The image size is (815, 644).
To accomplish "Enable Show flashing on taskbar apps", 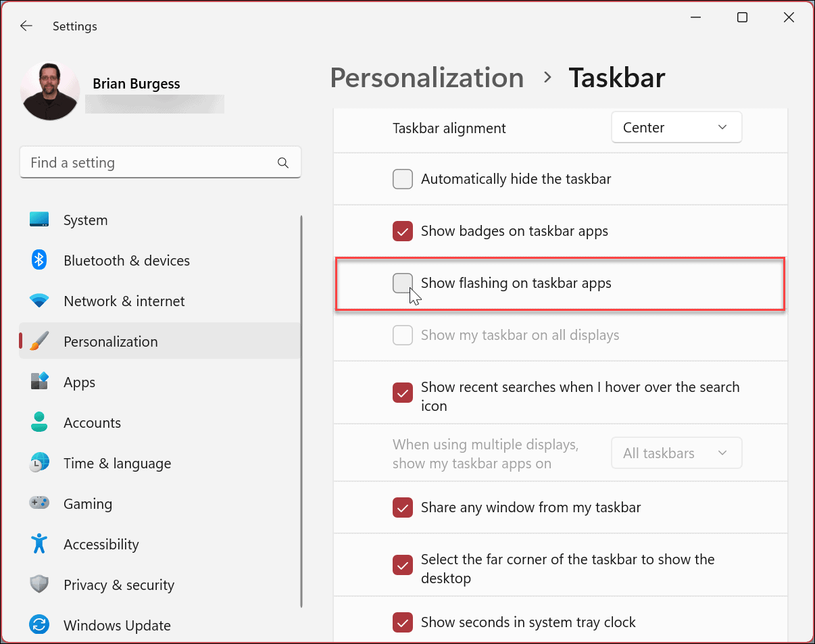I will coord(403,283).
